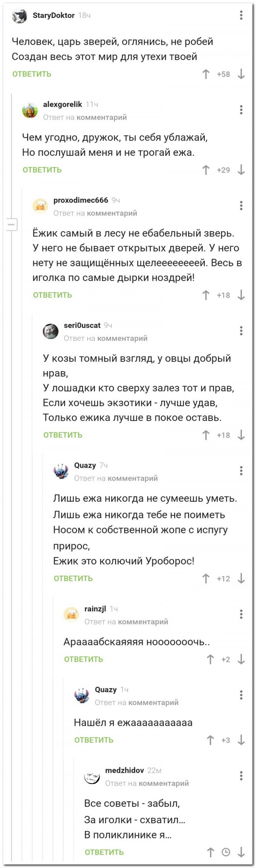Click alexgorelik's avatar picture

[30, 110]
